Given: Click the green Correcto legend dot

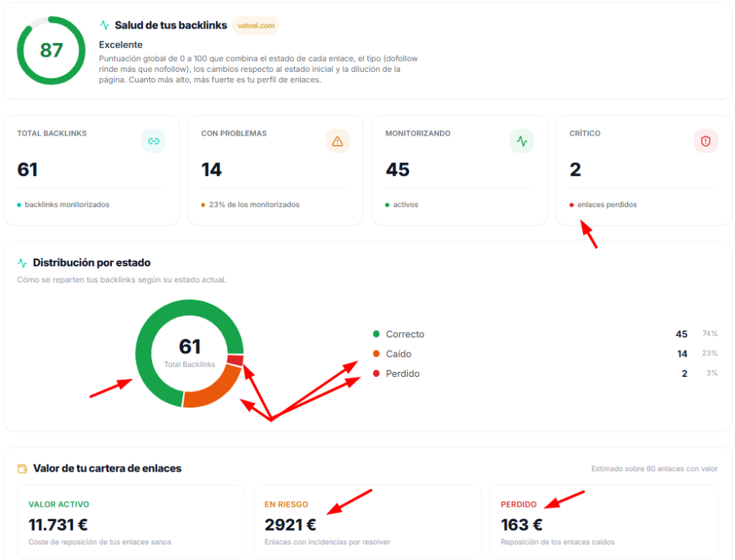Looking at the screenshot, I should click(376, 334).
